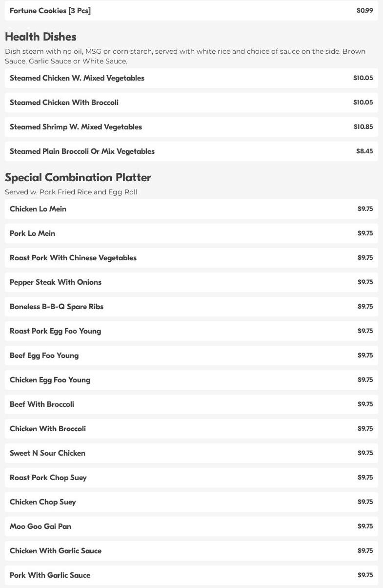Select Steamed Shrimp W. Mixed Vegetables
The image size is (383, 588).
tap(76, 127)
